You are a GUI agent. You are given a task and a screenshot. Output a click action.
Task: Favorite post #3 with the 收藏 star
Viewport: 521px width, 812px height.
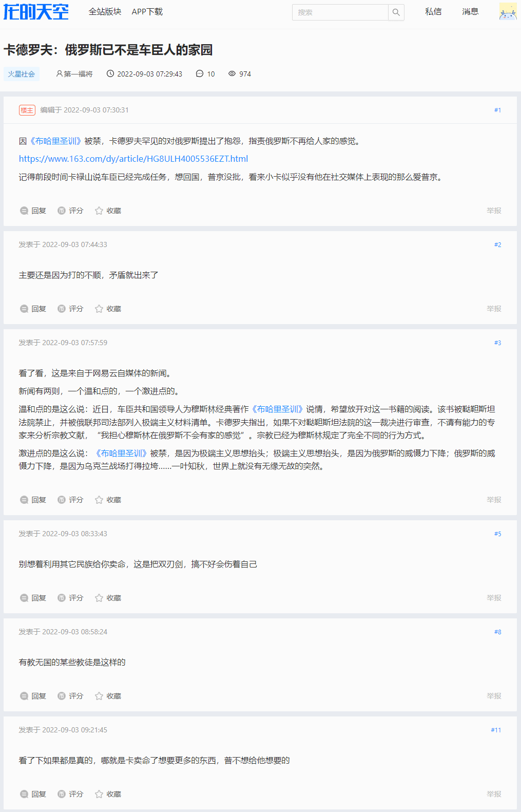pyautogui.click(x=108, y=500)
